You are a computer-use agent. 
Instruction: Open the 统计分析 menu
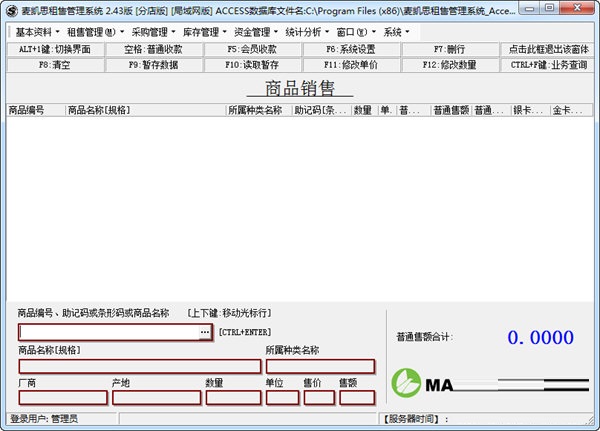coord(307,32)
